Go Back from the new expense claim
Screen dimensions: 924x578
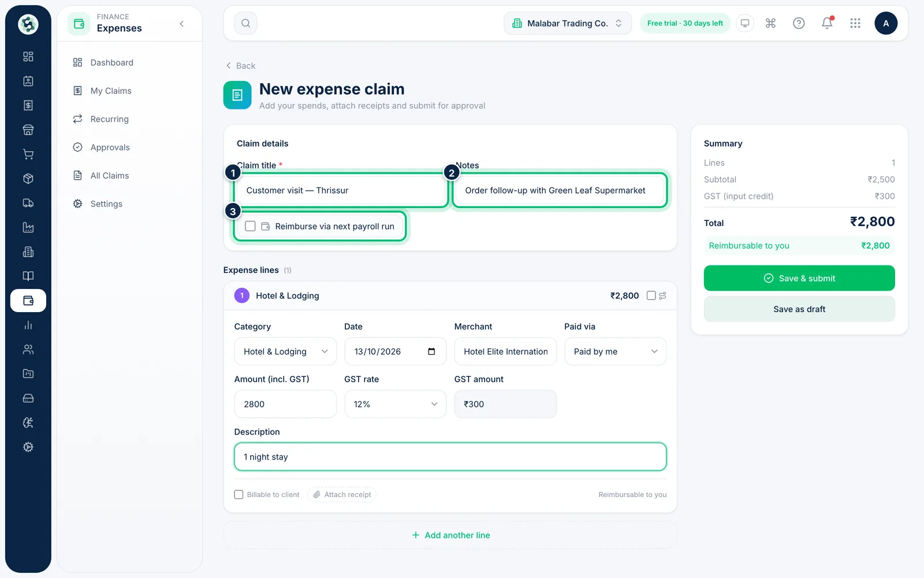pos(240,66)
